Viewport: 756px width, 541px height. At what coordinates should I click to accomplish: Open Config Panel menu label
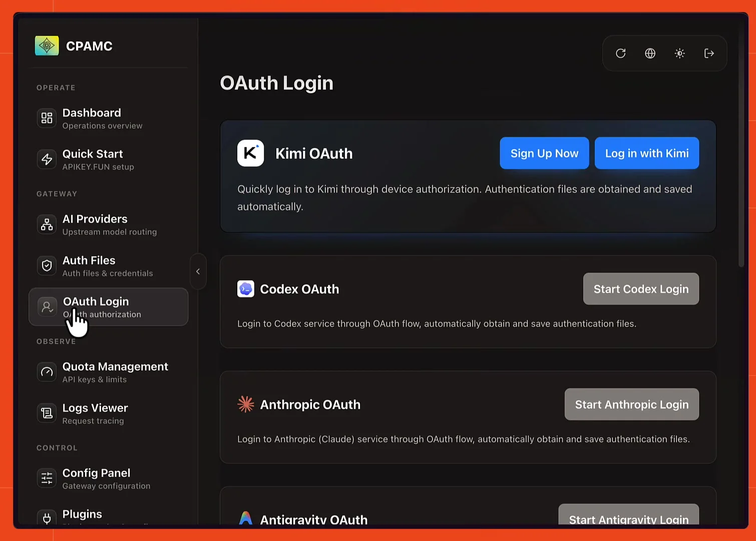(x=96, y=473)
